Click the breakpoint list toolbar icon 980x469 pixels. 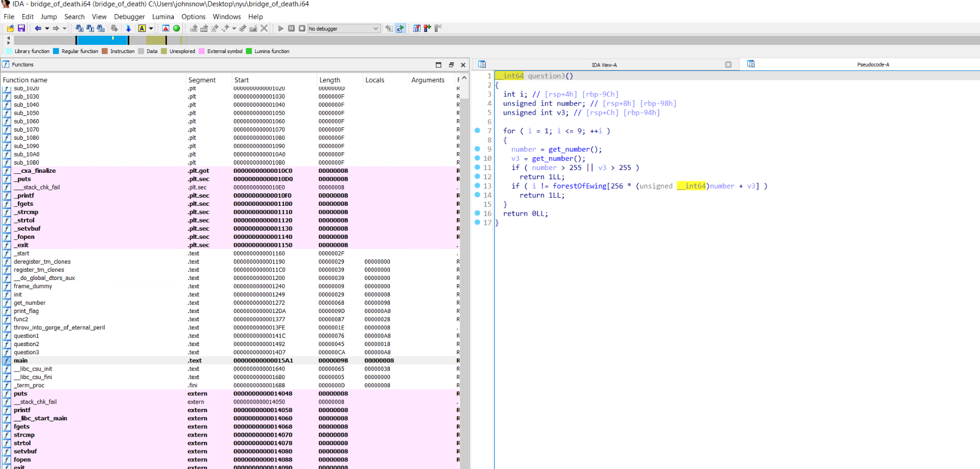coord(417,28)
